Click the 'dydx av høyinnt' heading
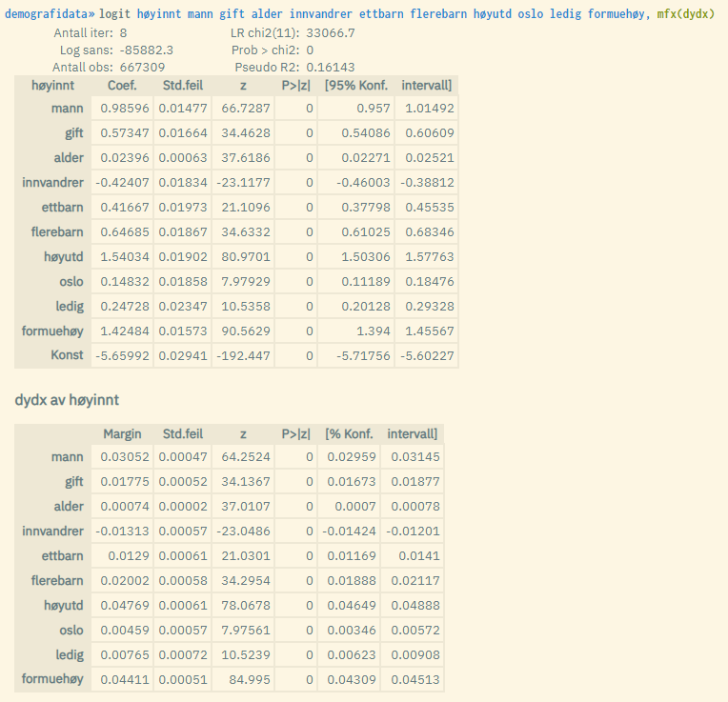 pyautogui.click(x=67, y=400)
